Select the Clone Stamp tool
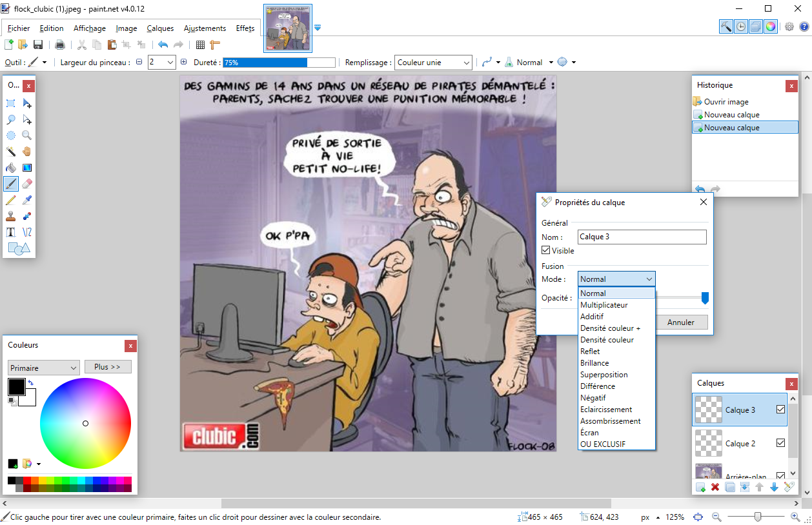The height and width of the screenshot is (525, 812). (11, 216)
